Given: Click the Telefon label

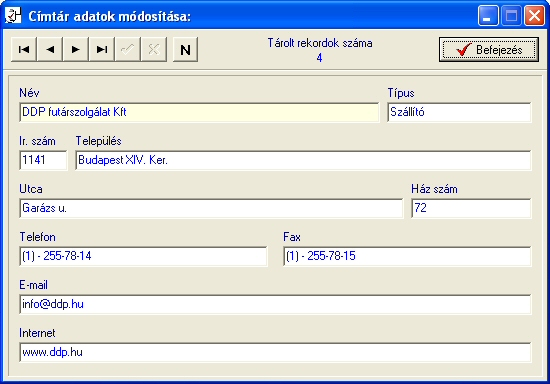Looking at the screenshot, I should (38, 237).
